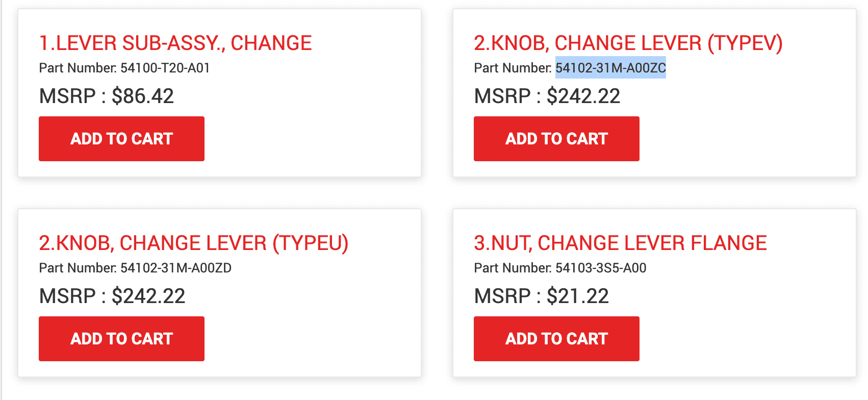The width and height of the screenshot is (868, 400).
Task: Add the NUT, CHANGE LEVER FLANGE to cart
Action: [x=556, y=338]
